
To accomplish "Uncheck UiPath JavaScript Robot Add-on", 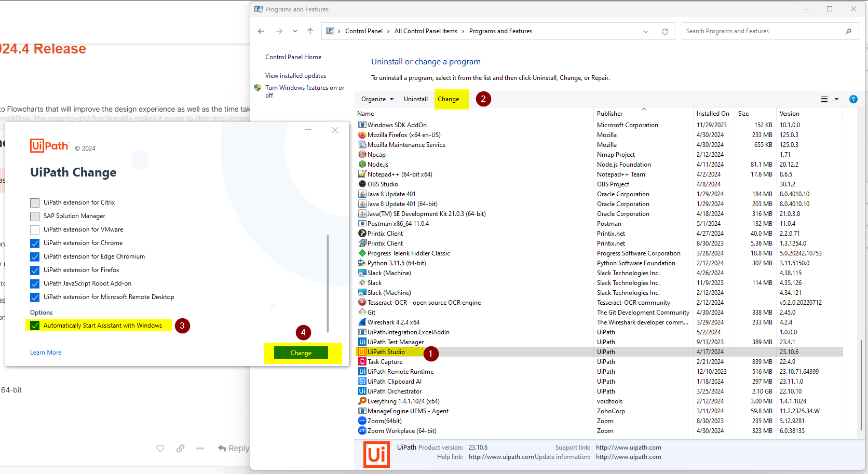I will pos(35,283).
